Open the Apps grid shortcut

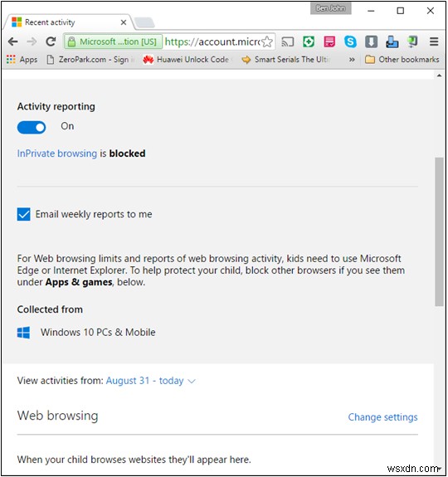coord(22,60)
